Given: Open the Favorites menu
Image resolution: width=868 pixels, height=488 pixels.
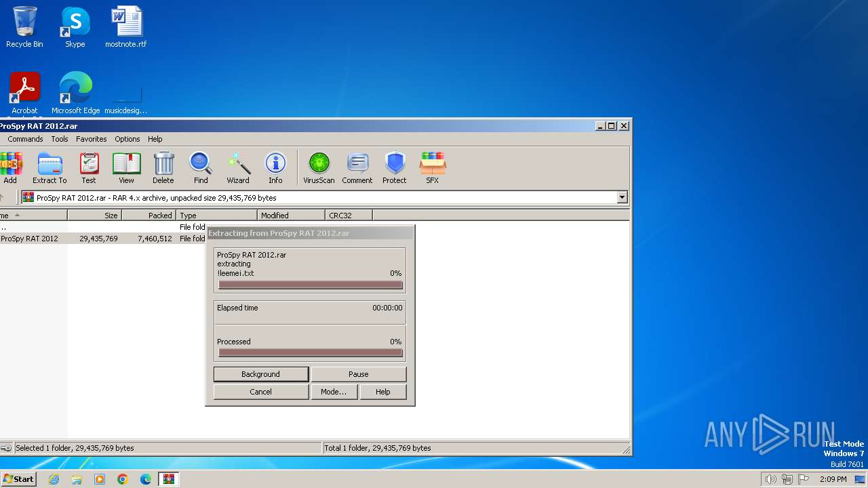Looking at the screenshot, I should click(x=91, y=139).
